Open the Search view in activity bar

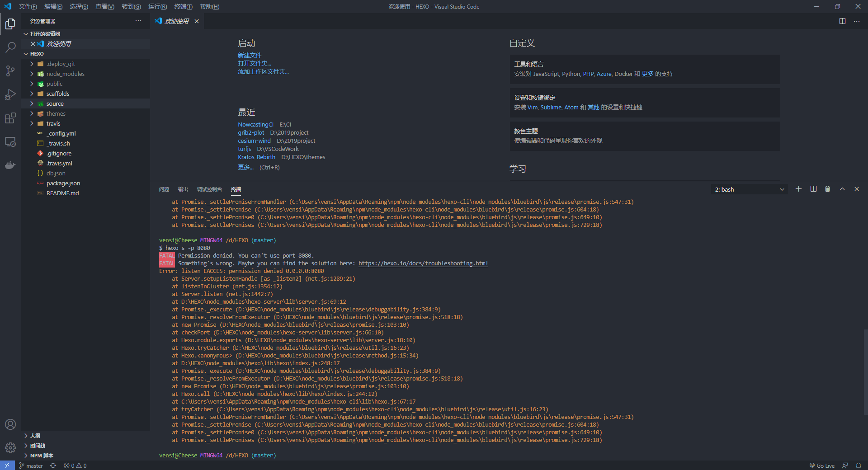tap(10, 47)
